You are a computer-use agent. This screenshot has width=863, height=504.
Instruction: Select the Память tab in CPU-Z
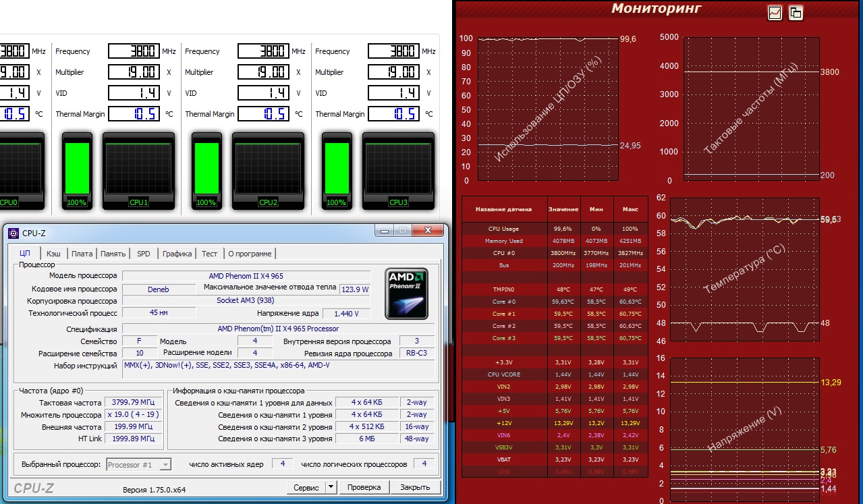point(113,254)
